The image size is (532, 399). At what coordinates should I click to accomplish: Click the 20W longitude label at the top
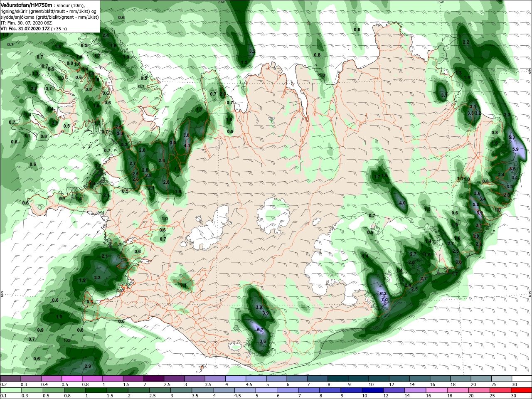click(221, 2)
